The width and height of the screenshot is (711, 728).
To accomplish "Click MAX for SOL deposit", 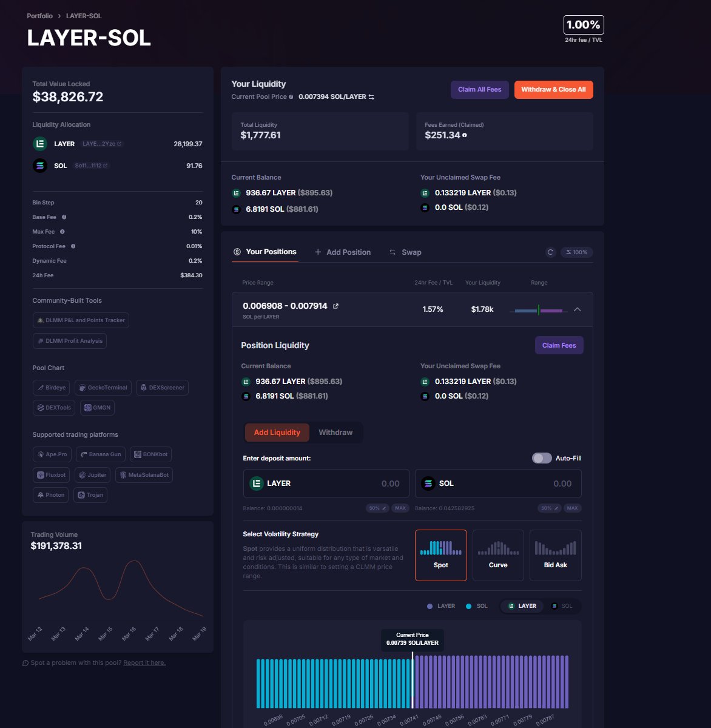I will pos(572,508).
